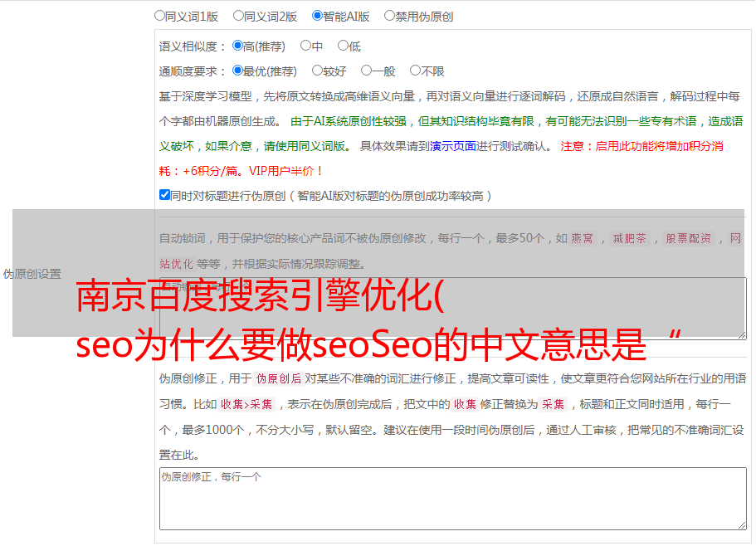The height and width of the screenshot is (546, 756).
Task: Open the 演示页面 link
Action: 453,146
